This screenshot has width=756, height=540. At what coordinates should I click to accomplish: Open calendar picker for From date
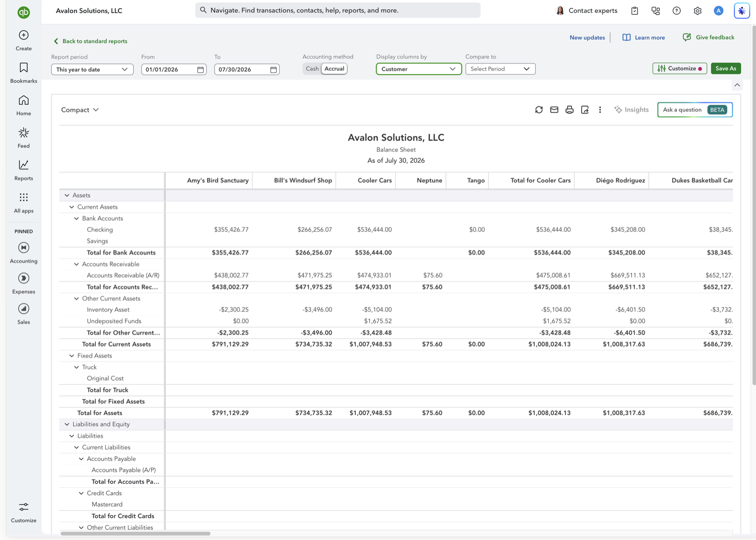(x=201, y=70)
